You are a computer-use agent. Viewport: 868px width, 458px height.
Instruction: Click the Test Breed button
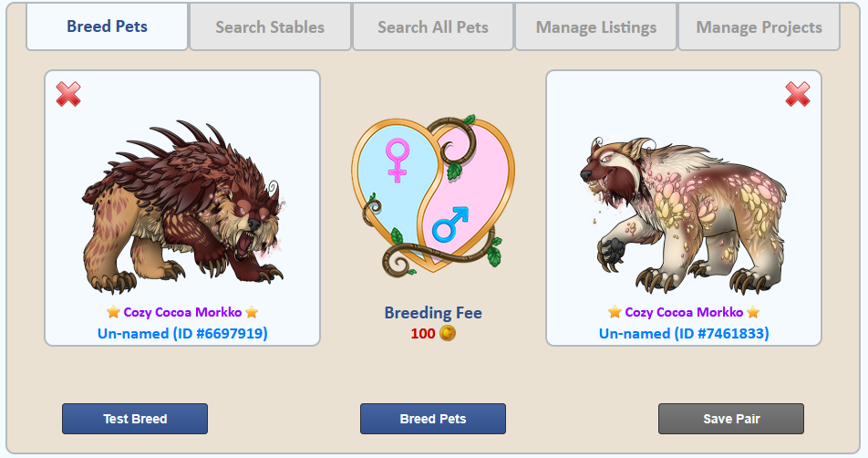coord(135,419)
